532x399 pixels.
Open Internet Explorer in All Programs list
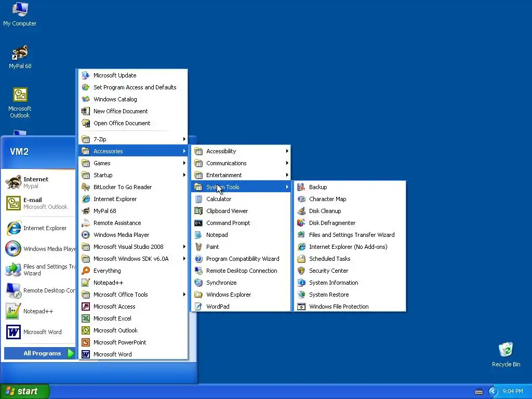point(133,199)
